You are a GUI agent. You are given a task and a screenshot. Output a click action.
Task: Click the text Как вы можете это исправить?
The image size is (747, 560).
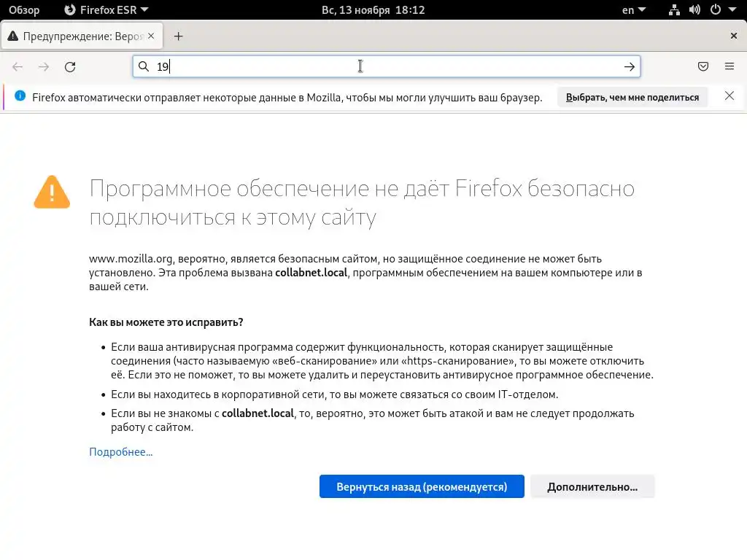166,322
